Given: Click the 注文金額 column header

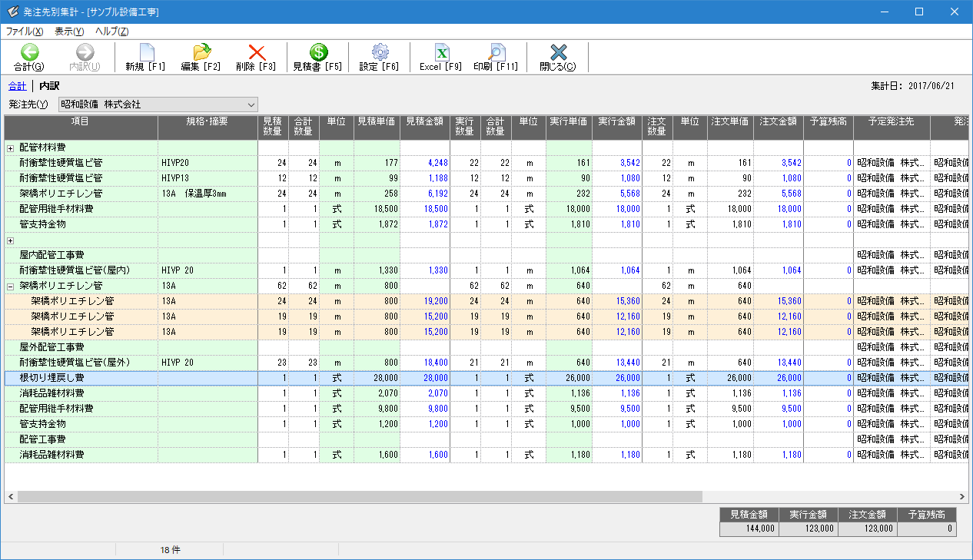Looking at the screenshot, I should pos(779,128).
